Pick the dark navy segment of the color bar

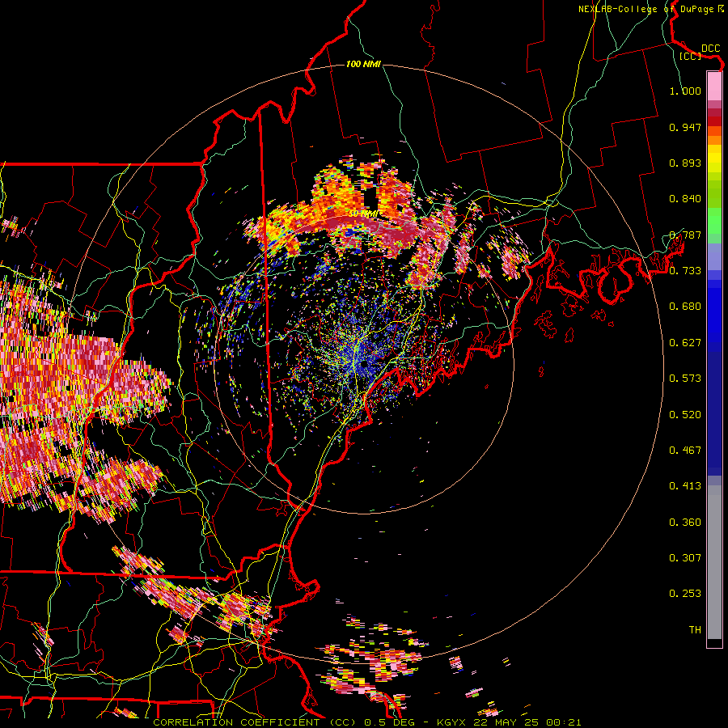pyautogui.click(x=714, y=413)
